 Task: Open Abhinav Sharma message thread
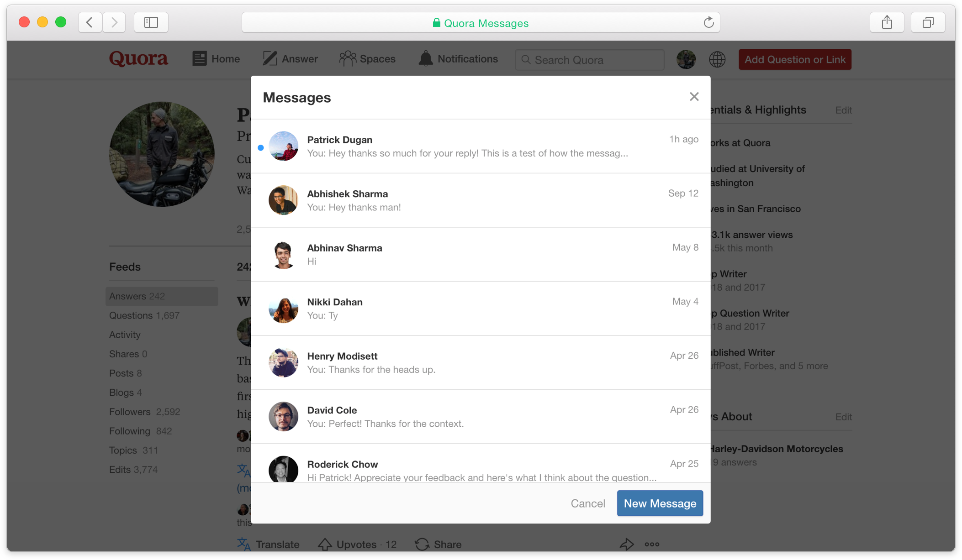click(481, 254)
